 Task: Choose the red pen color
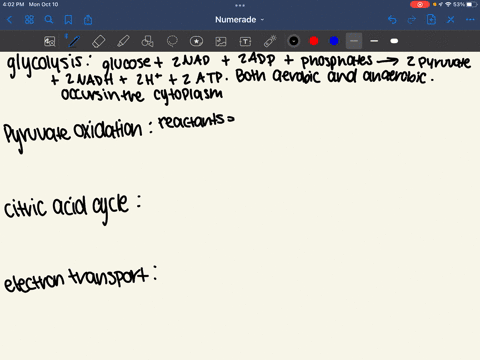click(314, 41)
